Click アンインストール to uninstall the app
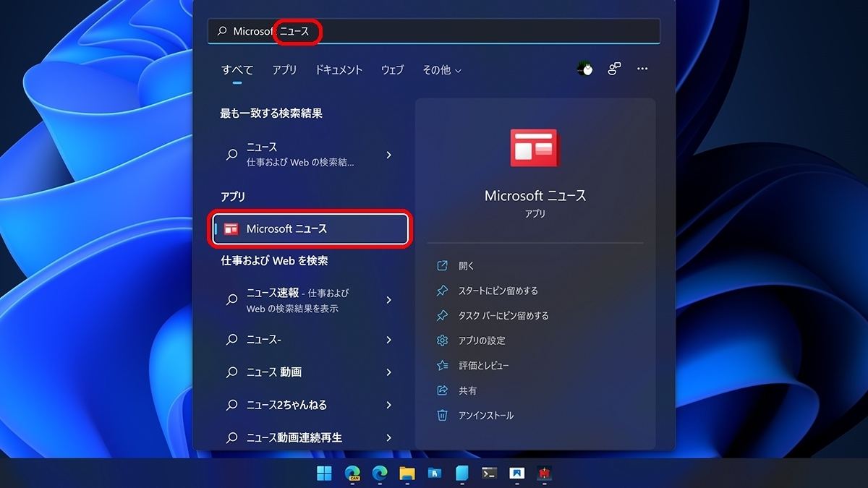The image size is (868, 488). click(x=486, y=416)
